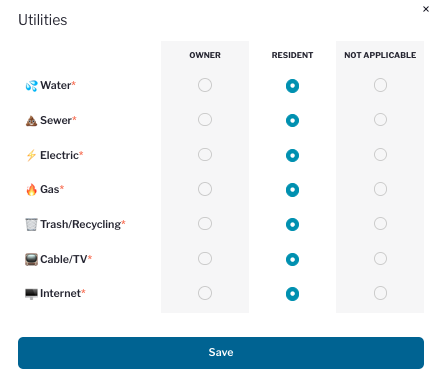Click the Trash/Recycling bin icon

tap(31, 224)
